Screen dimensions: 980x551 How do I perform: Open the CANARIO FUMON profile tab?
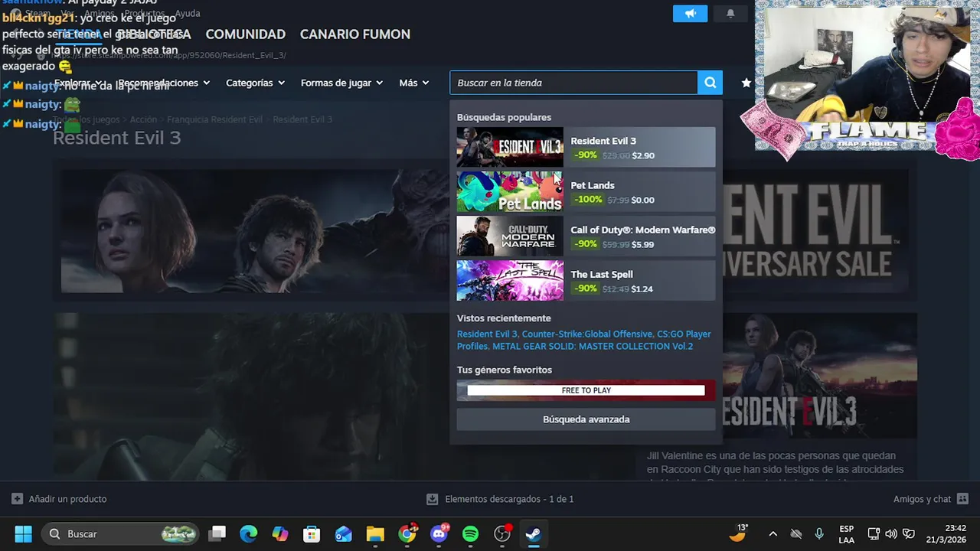click(x=354, y=34)
